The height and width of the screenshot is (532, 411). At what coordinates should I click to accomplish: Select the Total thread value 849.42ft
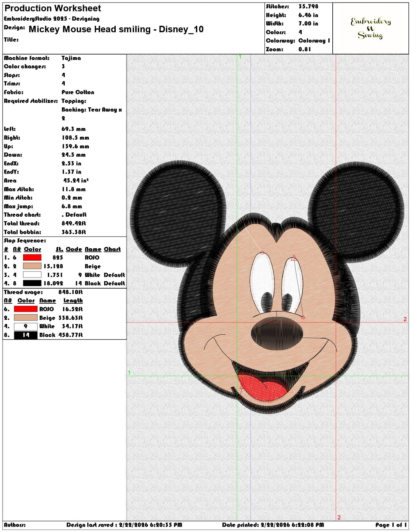74,223
